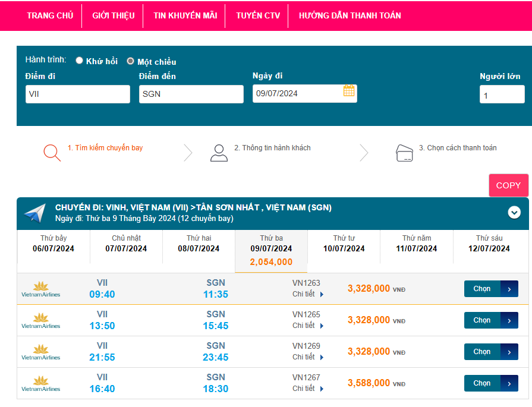532x407 pixels.
Task: Click Vietnam Airlines logo for flight VN1267
Action: [40, 383]
